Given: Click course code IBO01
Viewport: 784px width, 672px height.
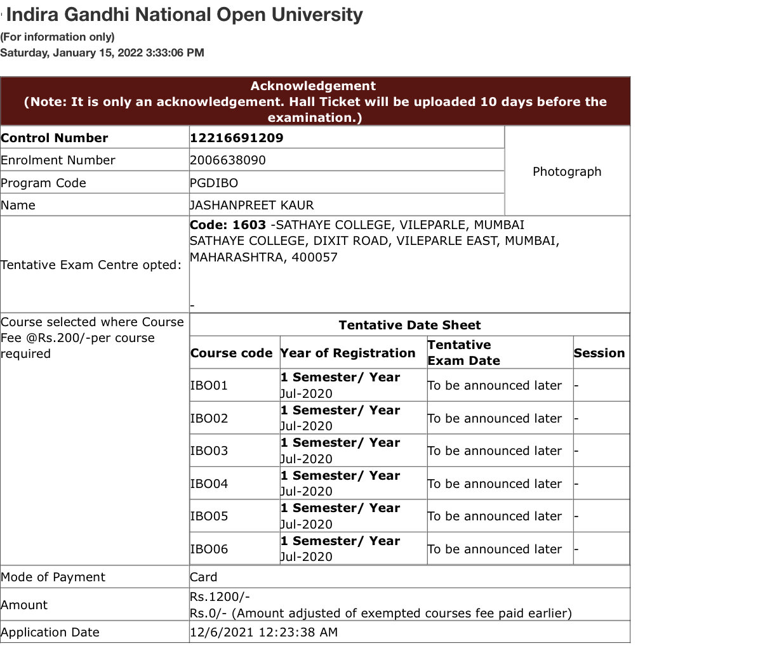Looking at the screenshot, I should pyautogui.click(x=209, y=385).
